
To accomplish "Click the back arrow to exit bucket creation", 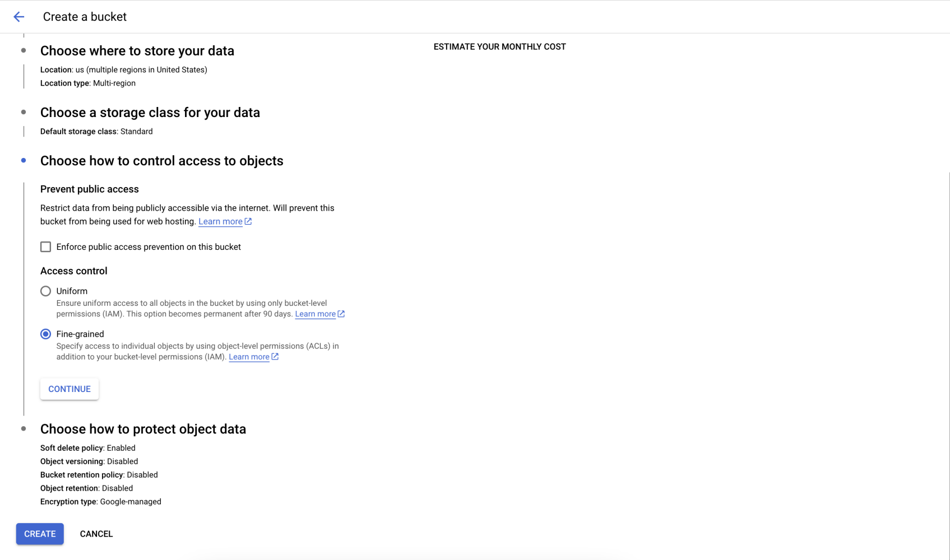I will tap(18, 16).
